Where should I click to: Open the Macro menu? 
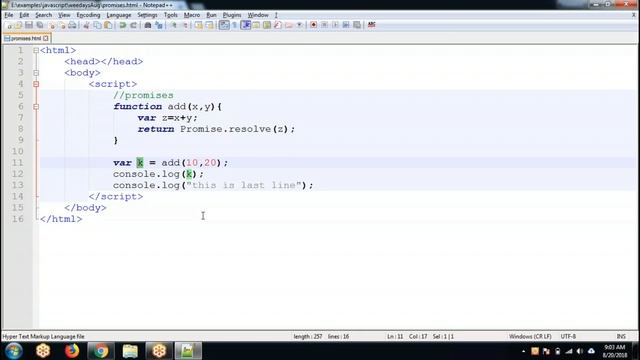192,15
